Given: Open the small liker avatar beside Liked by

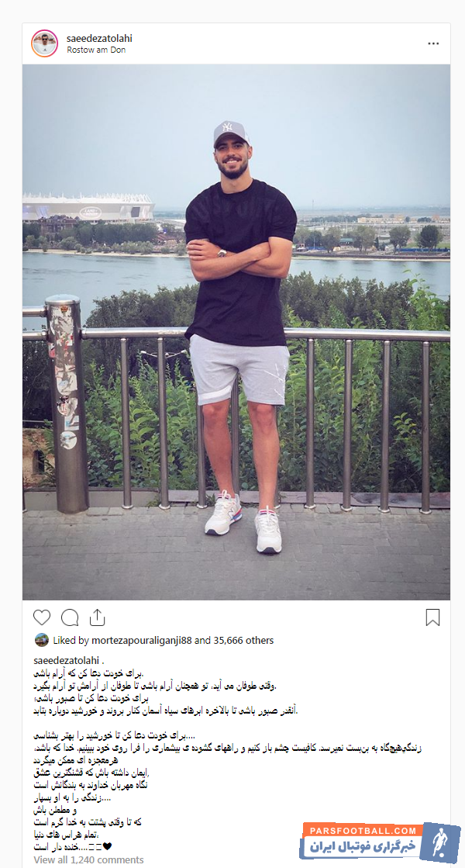Looking at the screenshot, I should pyautogui.click(x=42, y=640).
